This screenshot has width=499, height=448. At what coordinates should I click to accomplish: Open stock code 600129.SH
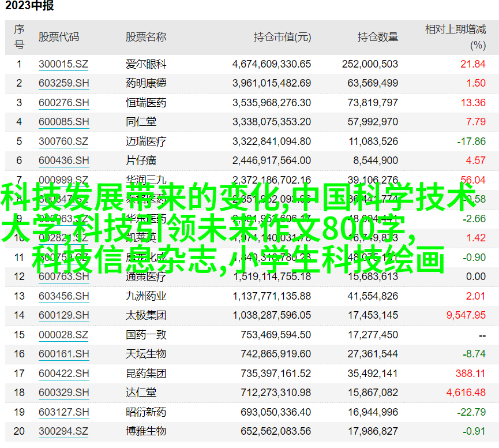63,315
